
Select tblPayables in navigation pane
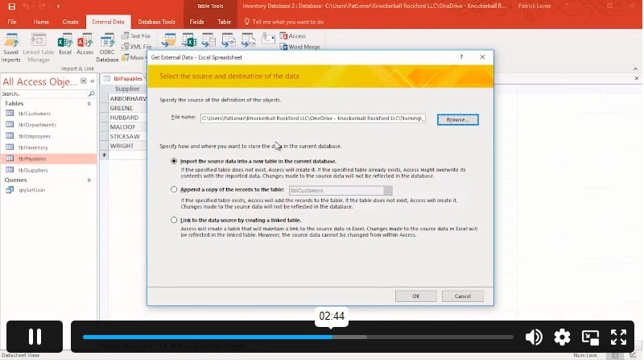coord(48,159)
